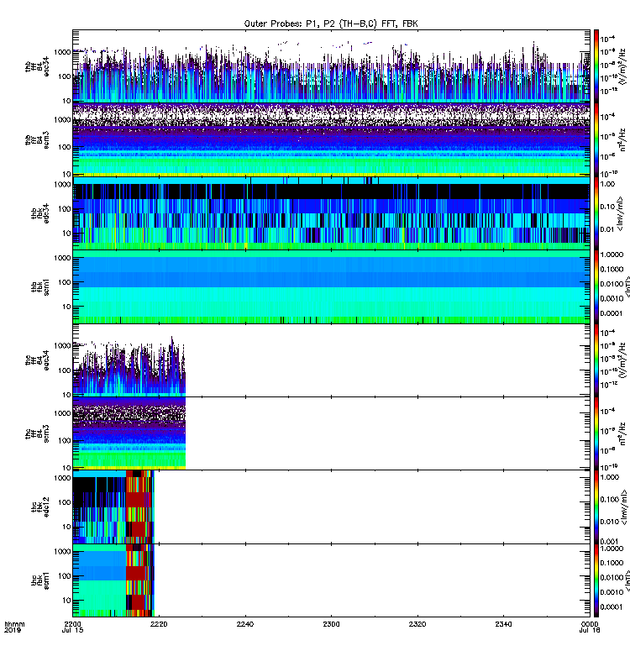Click the red burst region in thc fbk edc12 panel

coord(139,507)
